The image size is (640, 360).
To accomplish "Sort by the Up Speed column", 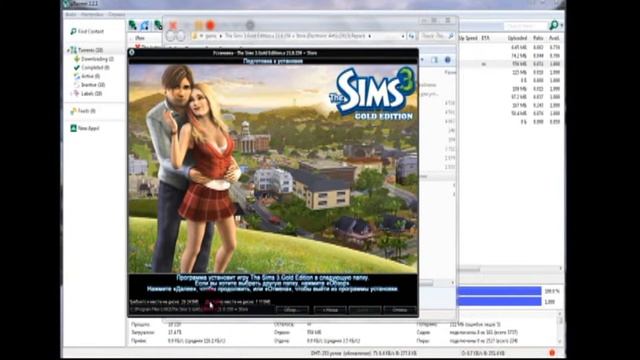I will (468, 38).
